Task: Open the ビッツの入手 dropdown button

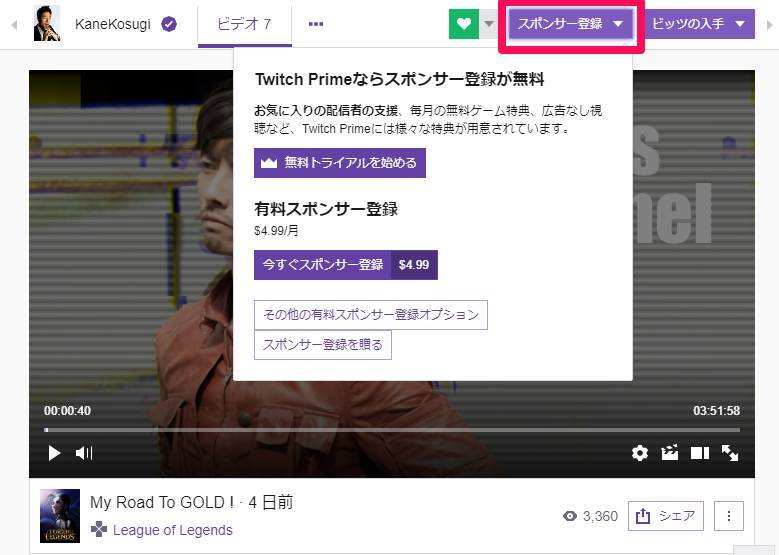Action: tap(699, 24)
